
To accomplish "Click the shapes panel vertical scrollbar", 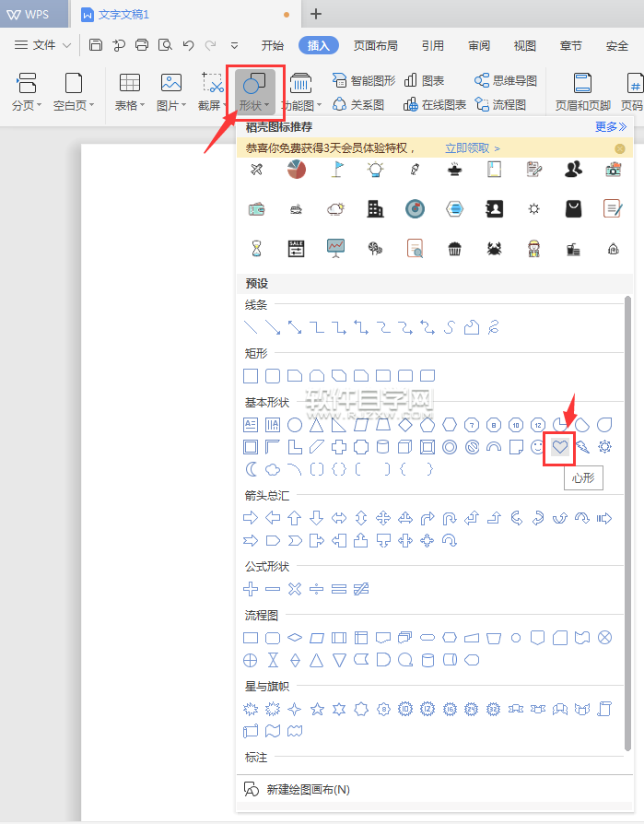I will point(627,524).
